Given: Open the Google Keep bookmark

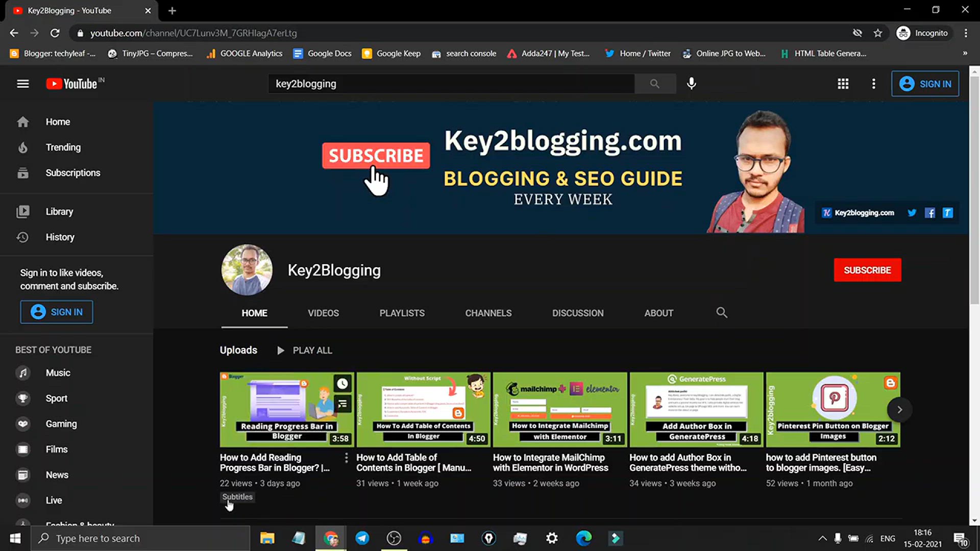Looking at the screenshot, I should coord(391,54).
